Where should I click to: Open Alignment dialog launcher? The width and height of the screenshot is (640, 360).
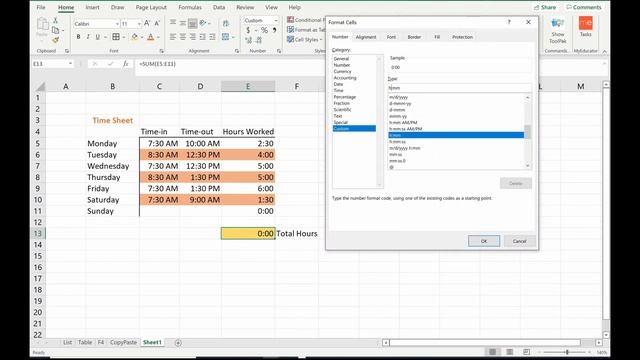(237, 51)
